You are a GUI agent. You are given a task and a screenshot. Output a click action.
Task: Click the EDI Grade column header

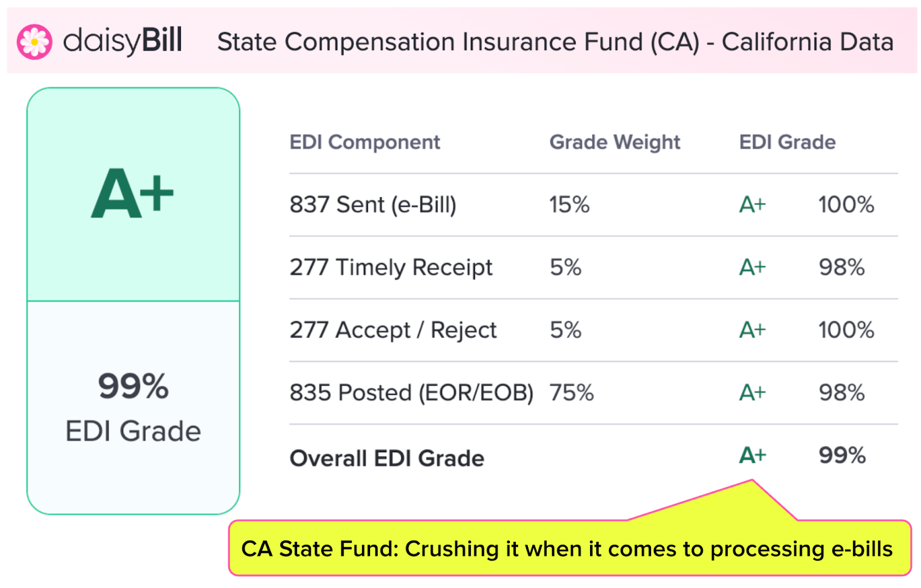pyautogui.click(x=787, y=142)
